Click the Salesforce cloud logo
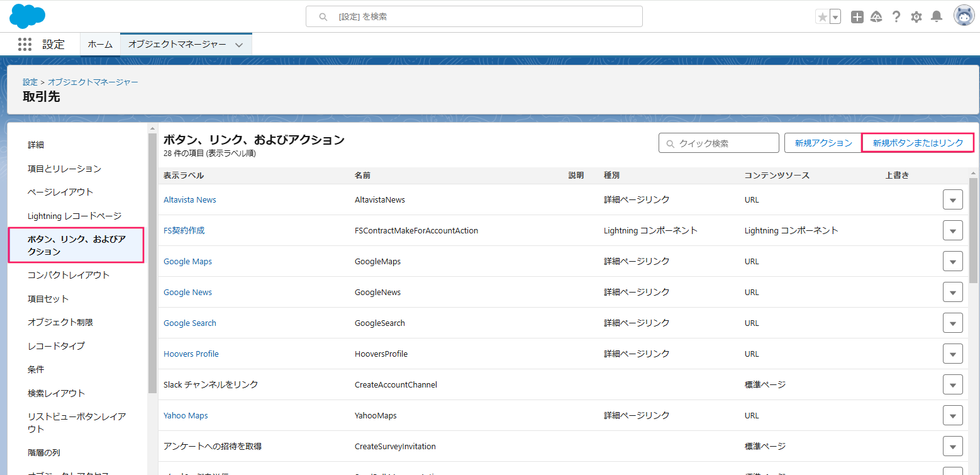The image size is (980, 475). tap(27, 16)
